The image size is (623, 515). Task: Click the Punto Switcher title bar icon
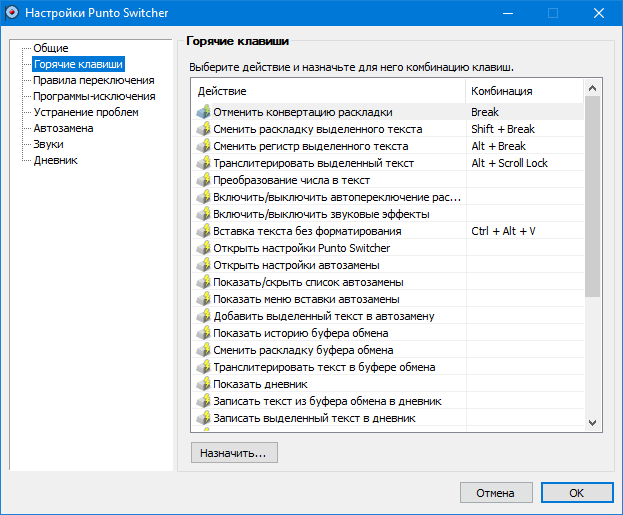(x=12, y=13)
